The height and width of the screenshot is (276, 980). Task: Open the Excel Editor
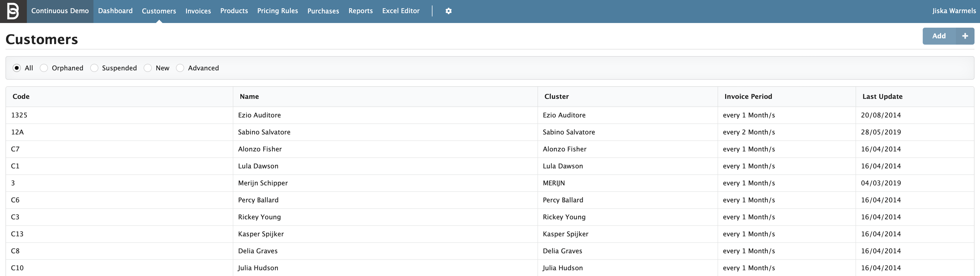point(401,11)
